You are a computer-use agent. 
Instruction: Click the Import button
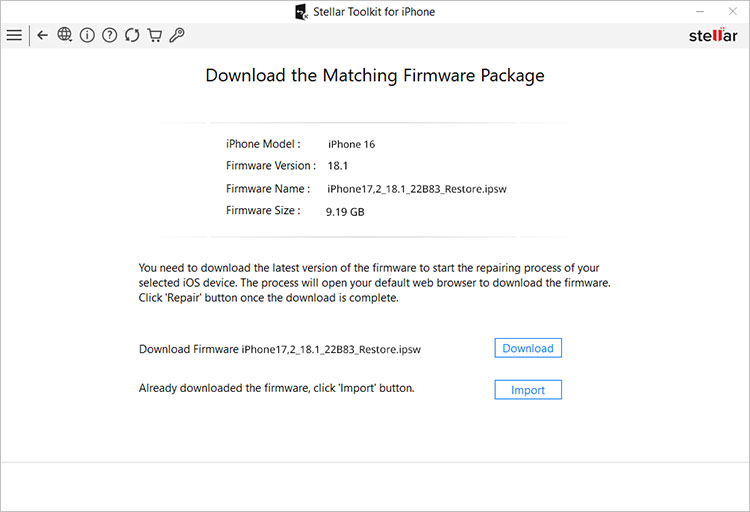coord(528,390)
